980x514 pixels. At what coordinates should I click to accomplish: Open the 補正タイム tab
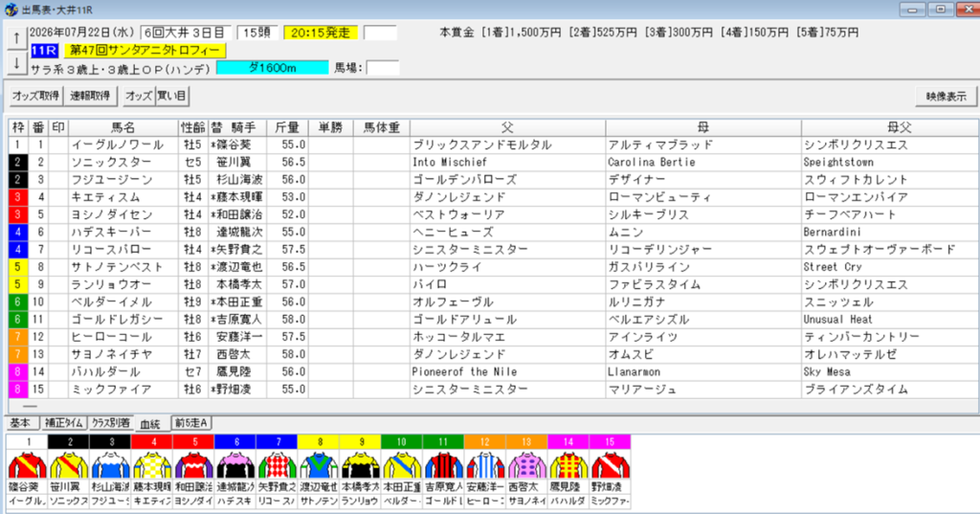pos(64,423)
